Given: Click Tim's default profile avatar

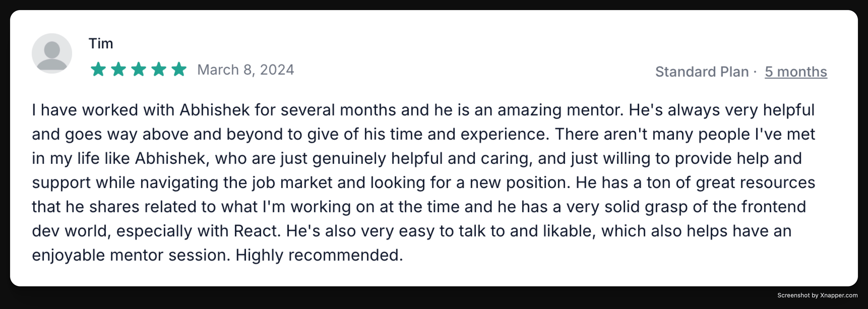Looking at the screenshot, I should tap(52, 53).
